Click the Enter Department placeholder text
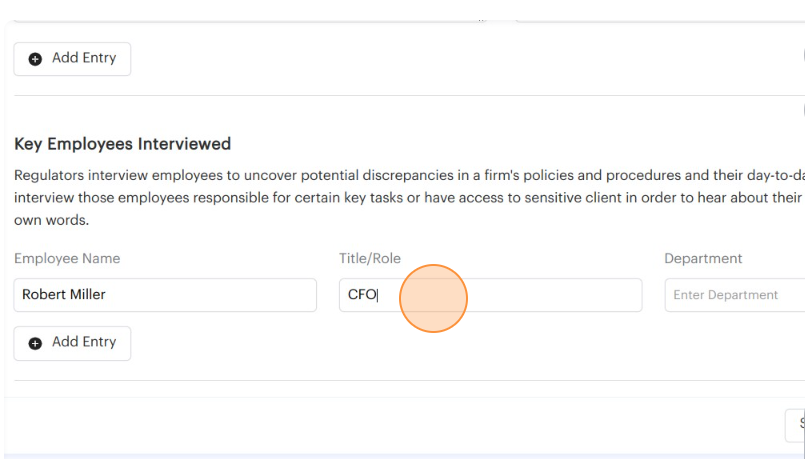The height and width of the screenshot is (459, 805). [725, 295]
